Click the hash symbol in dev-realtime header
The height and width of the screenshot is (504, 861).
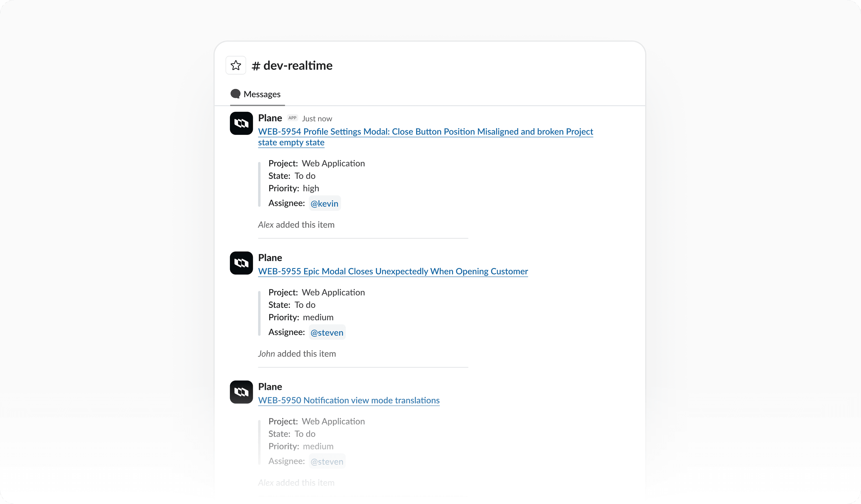tap(256, 65)
